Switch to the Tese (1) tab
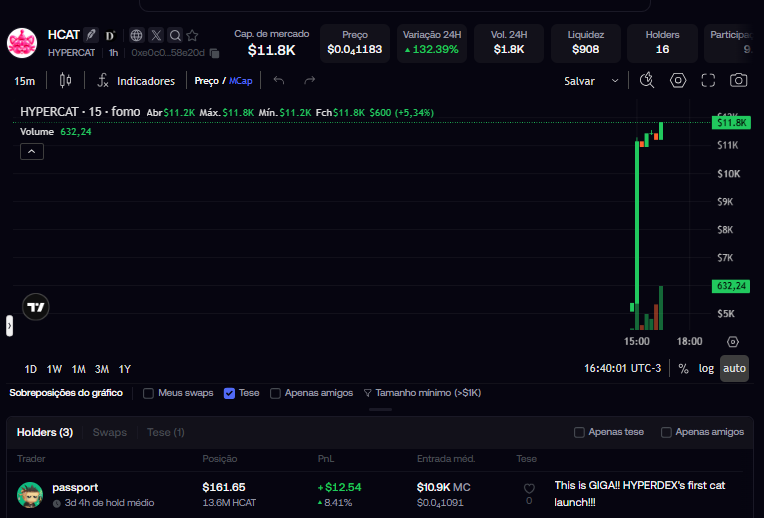 (166, 432)
